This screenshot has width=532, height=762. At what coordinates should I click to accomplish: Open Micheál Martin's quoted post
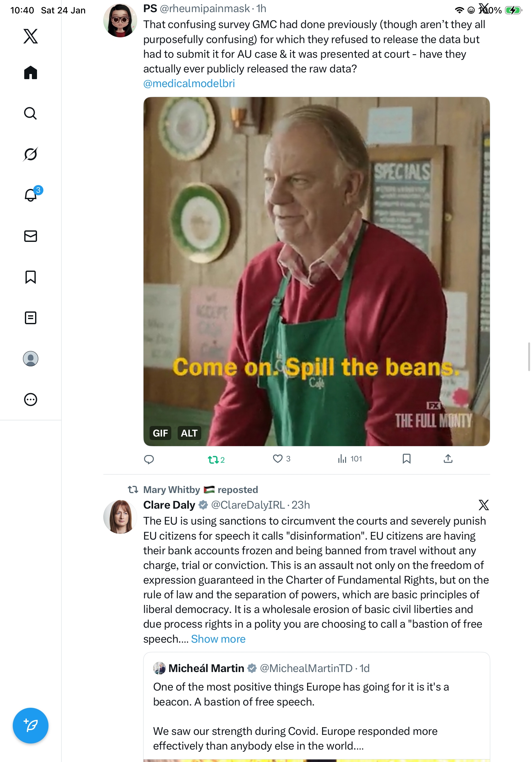[316, 706]
